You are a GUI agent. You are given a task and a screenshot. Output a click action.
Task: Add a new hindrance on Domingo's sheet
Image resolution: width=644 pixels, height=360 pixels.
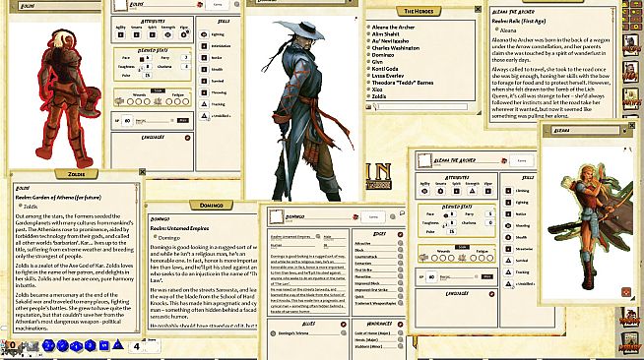pyautogui.click(x=400, y=325)
